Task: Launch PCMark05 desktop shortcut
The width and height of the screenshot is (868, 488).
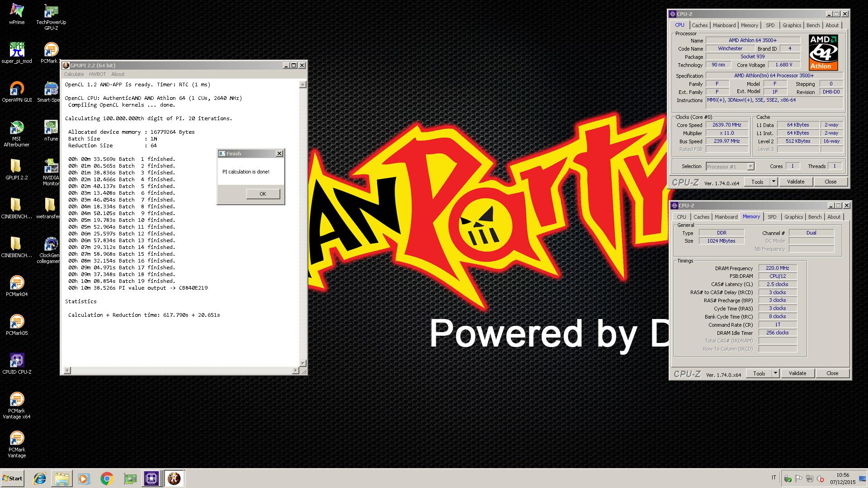Action: tap(17, 325)
